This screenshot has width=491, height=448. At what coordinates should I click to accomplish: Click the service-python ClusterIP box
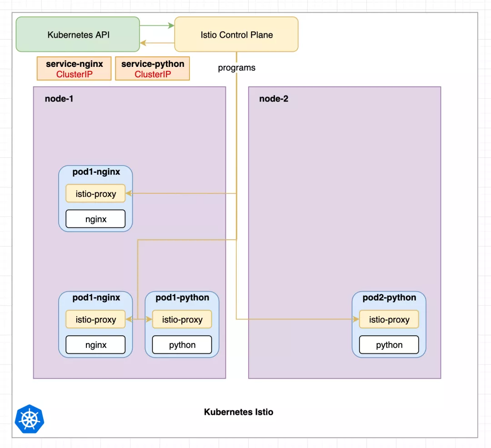tap(152, 69)
